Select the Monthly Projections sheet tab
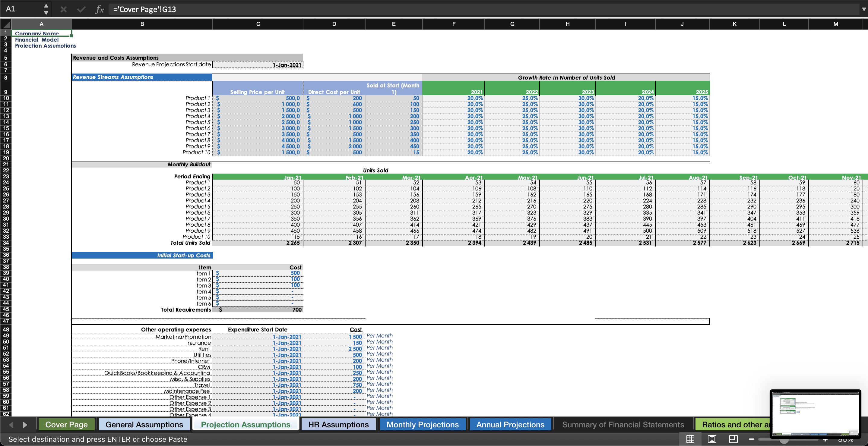Image resolution: width=868 pixels, height=446 pixels. tap(422, 425)
